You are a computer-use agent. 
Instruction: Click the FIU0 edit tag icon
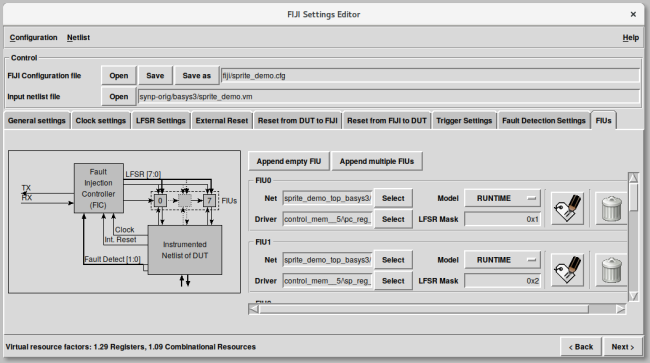pyautogui.click(x=568, y=208)
